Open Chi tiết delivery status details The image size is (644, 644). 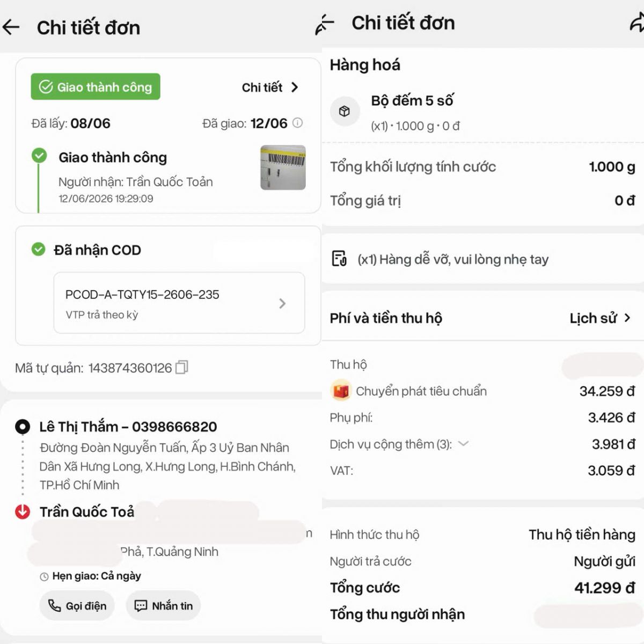coord(270,87)
